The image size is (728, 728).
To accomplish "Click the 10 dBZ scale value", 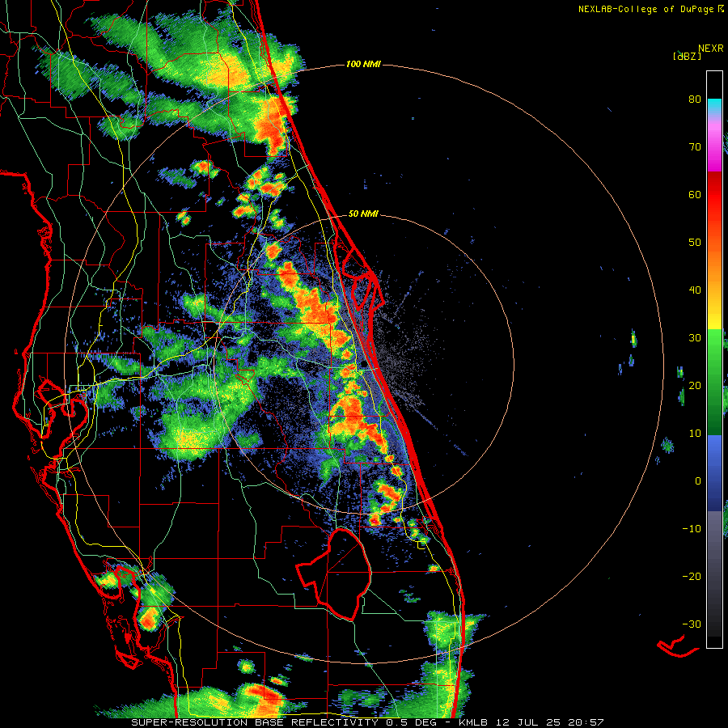I will pos(695,434).
